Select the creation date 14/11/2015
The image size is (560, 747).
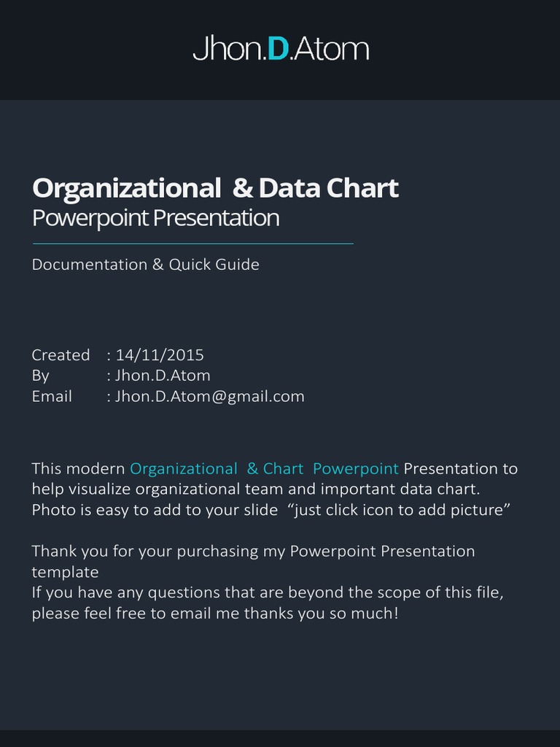pos(160,355)
